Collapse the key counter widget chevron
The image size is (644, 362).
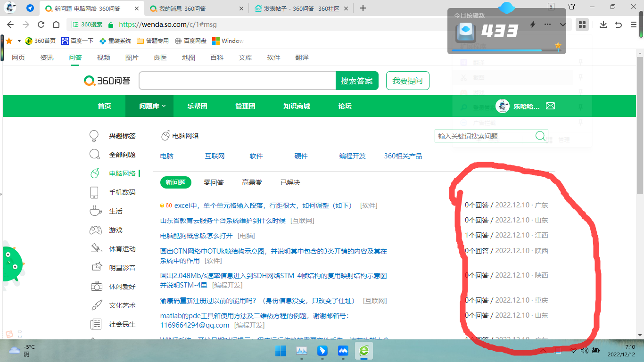(562, 25)
